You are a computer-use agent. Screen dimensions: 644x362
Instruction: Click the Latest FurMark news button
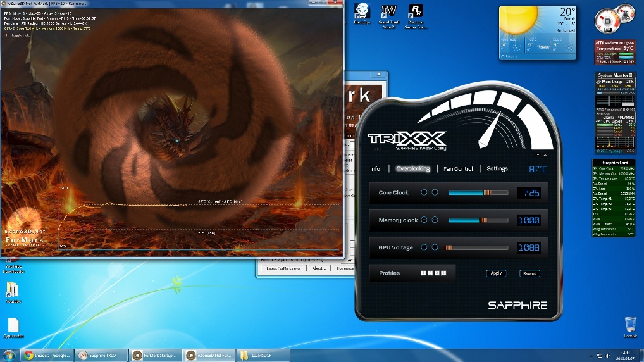(283, 268)
